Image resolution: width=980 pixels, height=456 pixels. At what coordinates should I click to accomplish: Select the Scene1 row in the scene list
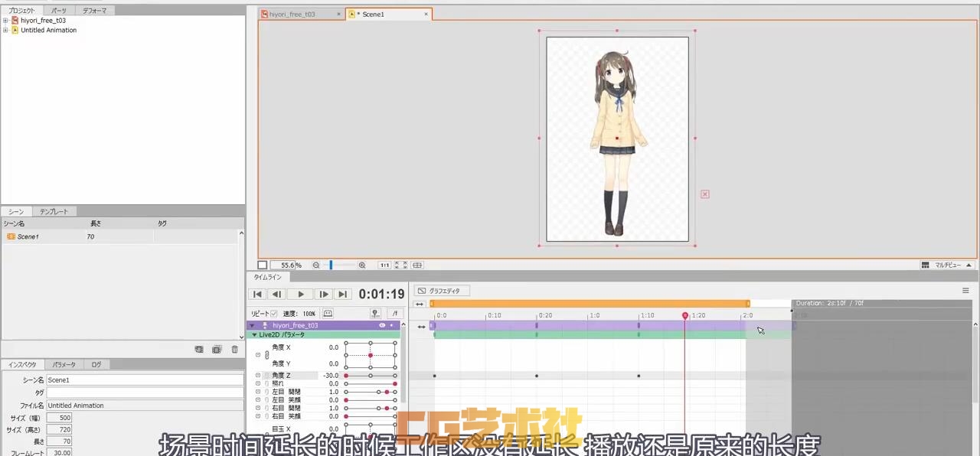coord(119,236)
